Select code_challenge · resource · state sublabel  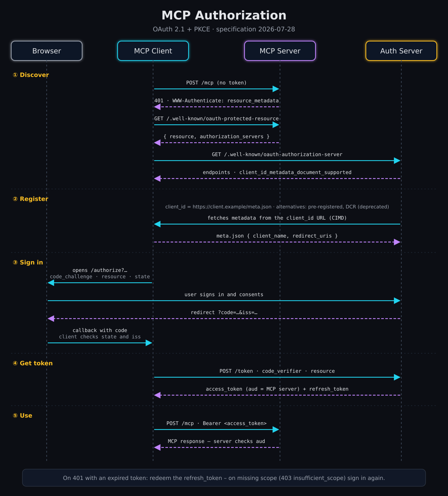[100, 276]
